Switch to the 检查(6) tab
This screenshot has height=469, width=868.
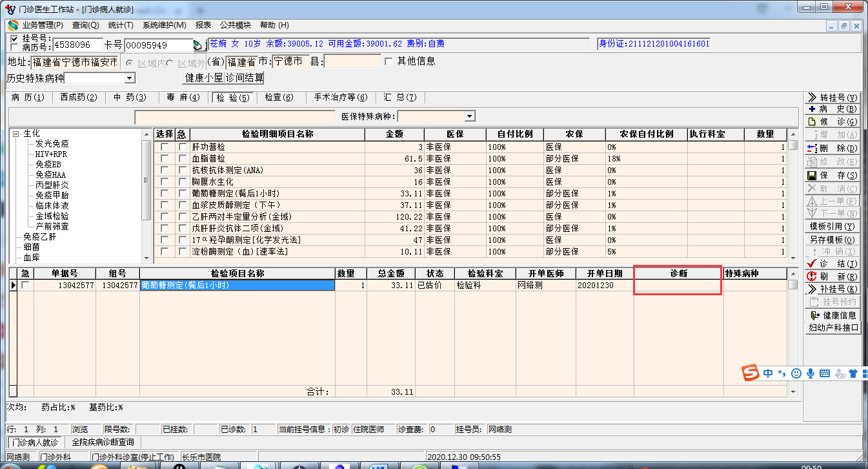coord(279,98)
